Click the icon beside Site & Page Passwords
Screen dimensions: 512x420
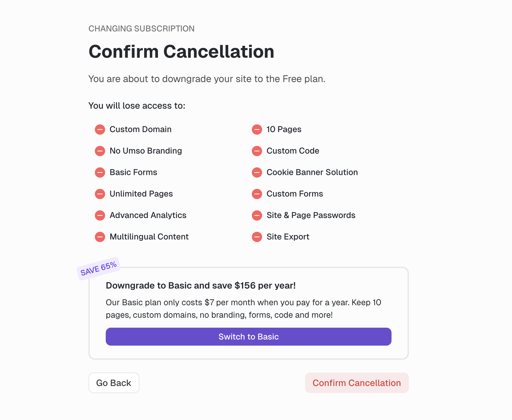(257, 215)
